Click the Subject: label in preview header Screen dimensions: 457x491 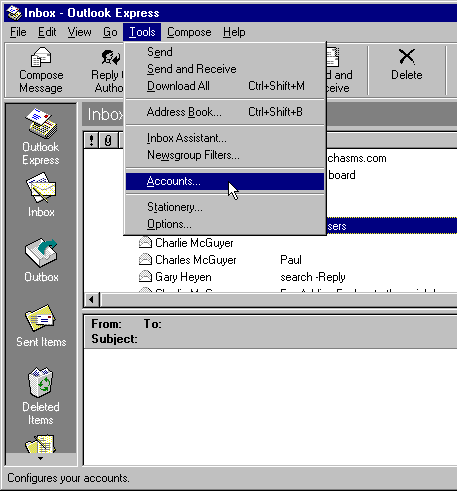pyautogui.click(x=114, y=339)
